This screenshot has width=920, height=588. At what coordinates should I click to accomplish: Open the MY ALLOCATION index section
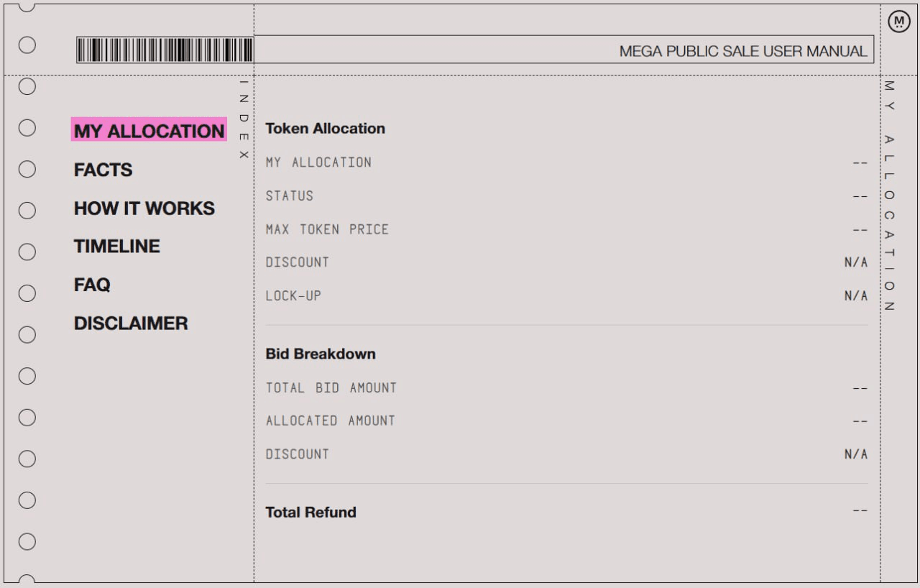tap(149, 131)
